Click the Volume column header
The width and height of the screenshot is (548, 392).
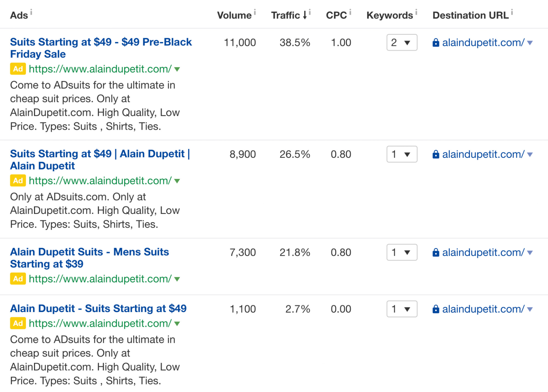pos(235,15)
